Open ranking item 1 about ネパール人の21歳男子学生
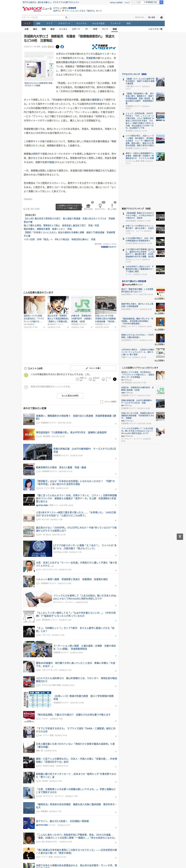This screenshot has height=868, width=186. coord(140,81)
